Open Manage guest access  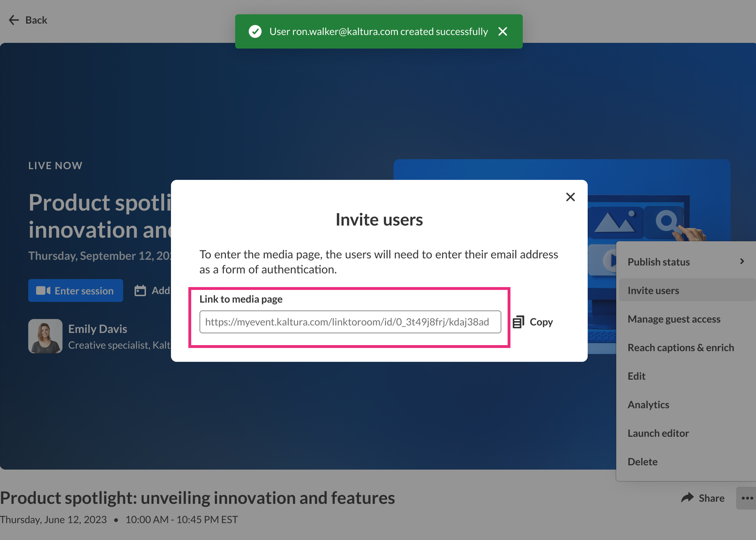tap(673, 319)
